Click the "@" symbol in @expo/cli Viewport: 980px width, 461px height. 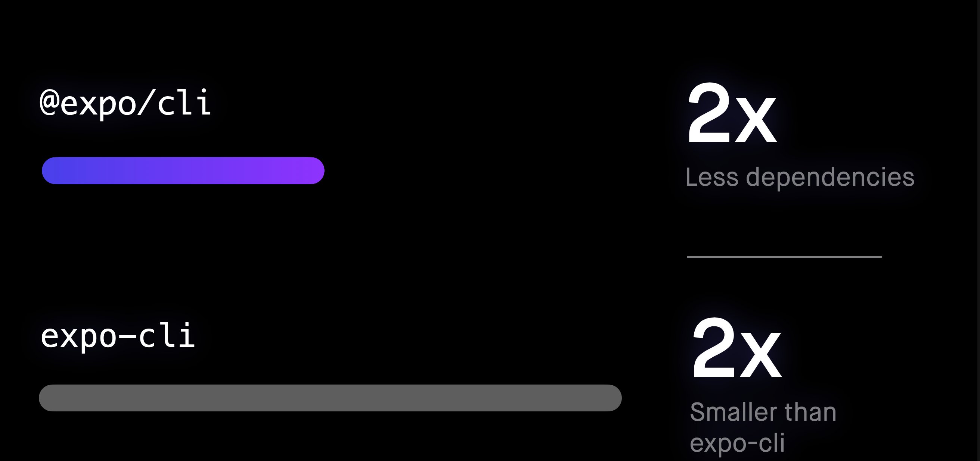(x=49, y=102)
